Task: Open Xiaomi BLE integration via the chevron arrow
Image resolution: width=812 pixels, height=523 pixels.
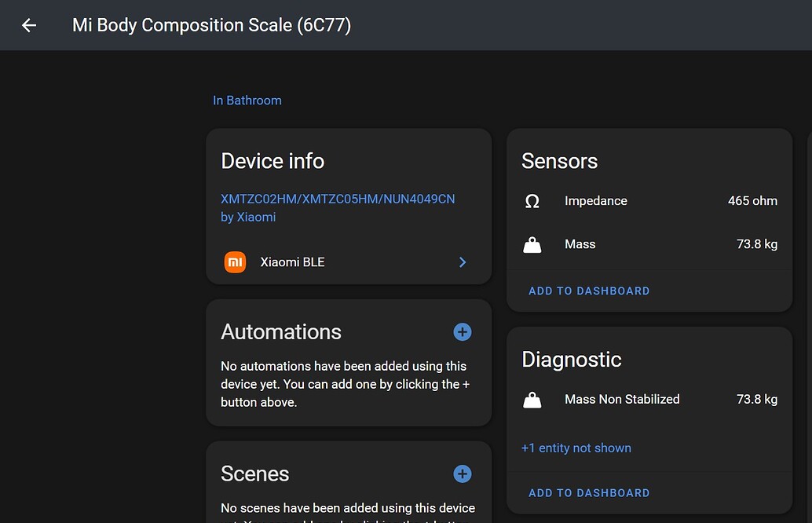Action: (x=463, y=262)
